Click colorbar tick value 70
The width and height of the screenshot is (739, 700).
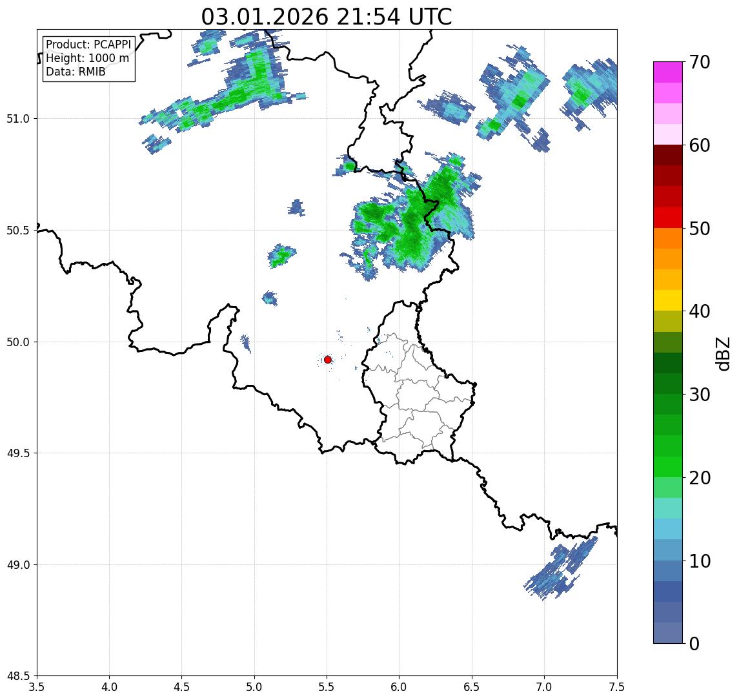700,62
